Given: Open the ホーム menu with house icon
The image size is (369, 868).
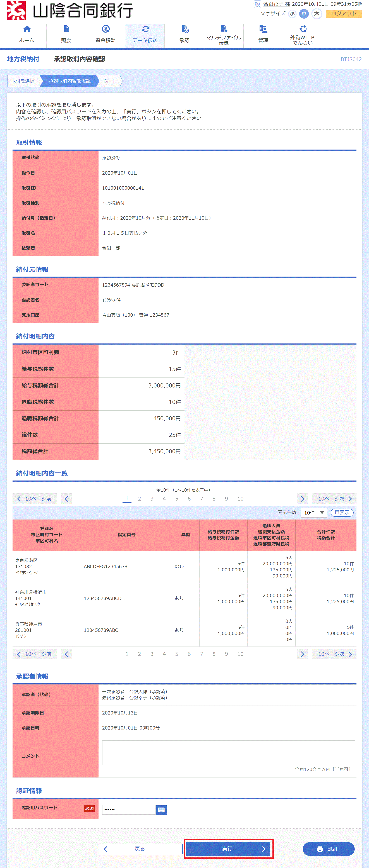Looking at the screenshot, I should 27,35.
